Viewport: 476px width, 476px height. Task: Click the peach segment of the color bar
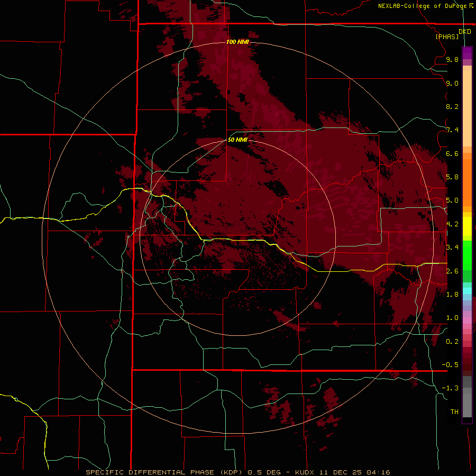467,108
